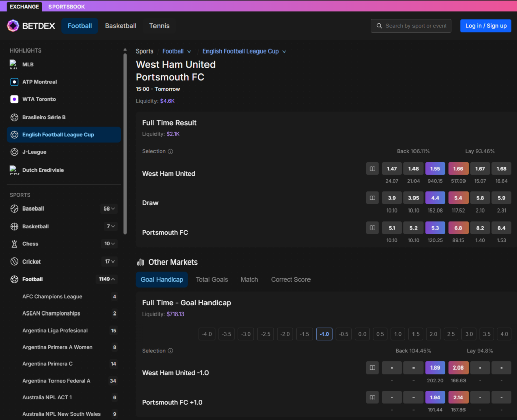Click the Basketball sport icon in sidebar
This screenshot has height=420, width=517.
point(14,226)
